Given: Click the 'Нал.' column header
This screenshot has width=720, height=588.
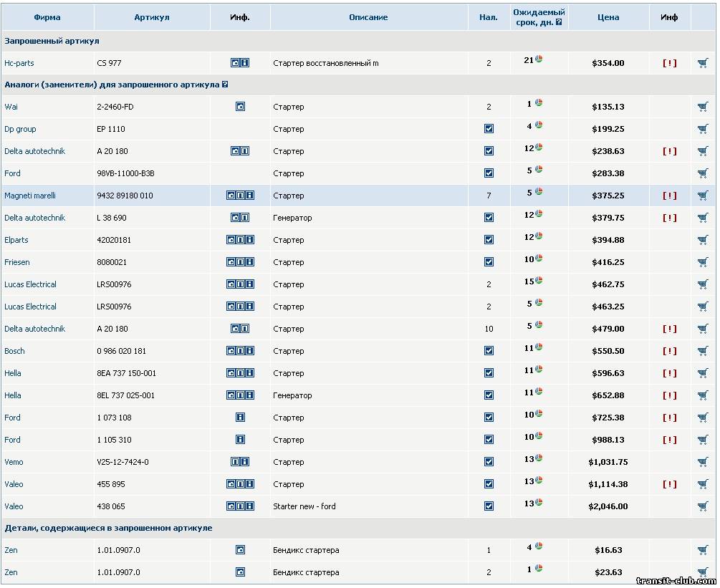Looking at the screenshot, I should [489, 17].
